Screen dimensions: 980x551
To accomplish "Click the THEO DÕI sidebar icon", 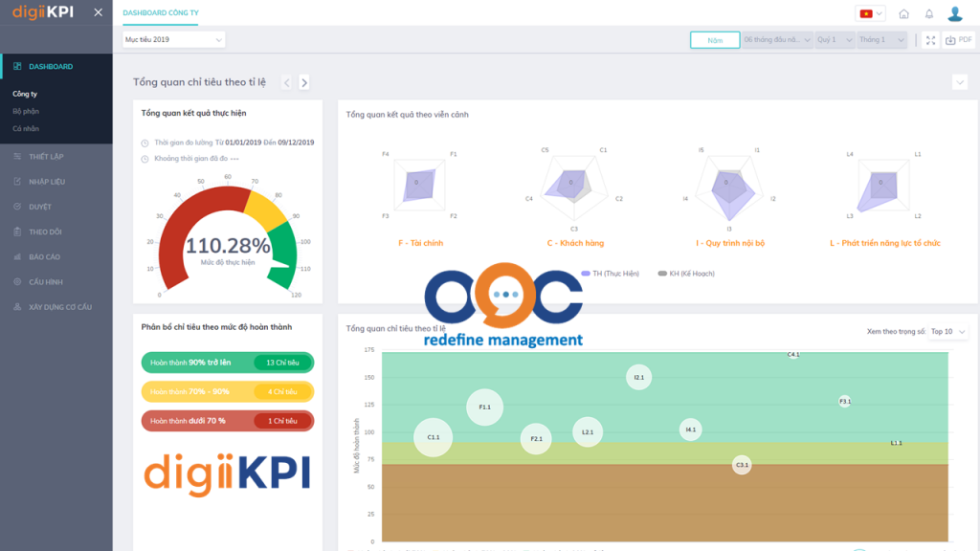I will 17,231.
